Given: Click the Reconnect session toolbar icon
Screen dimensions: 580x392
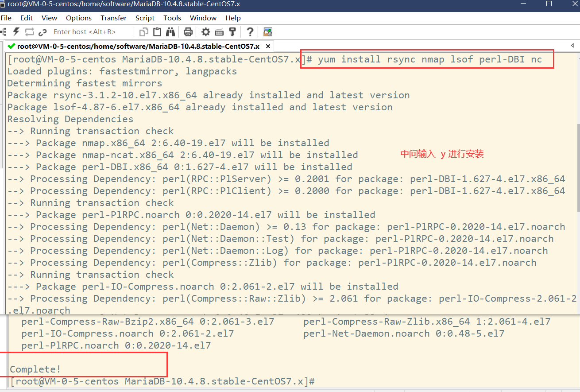Looking at the screenshot, I should tap(30, 31).
